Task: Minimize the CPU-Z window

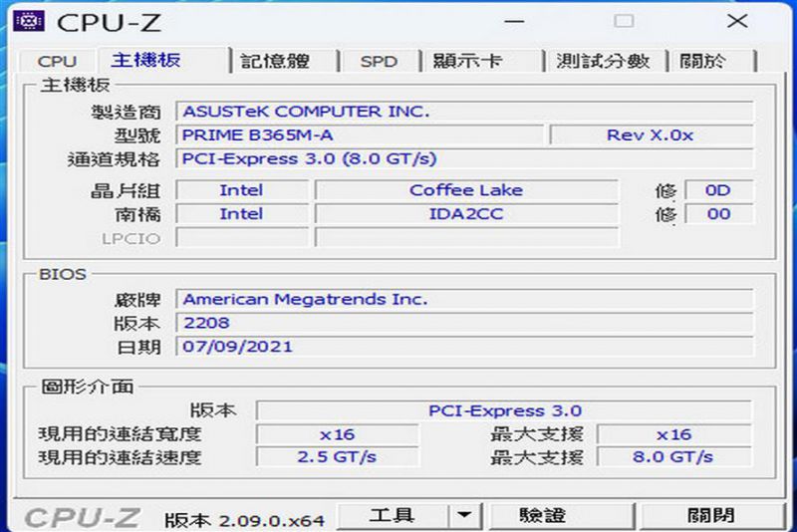Action: (x=514, y=21)
